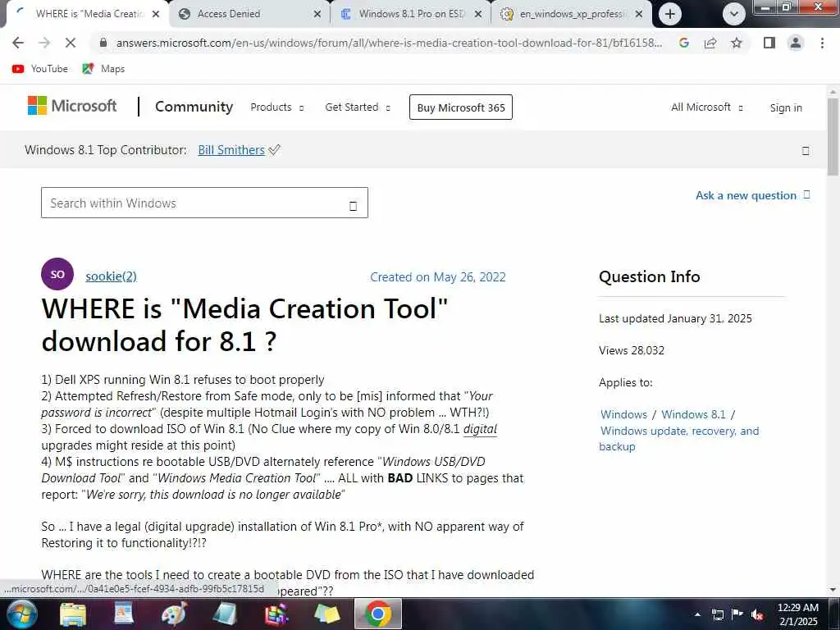Click the muted volume tray icon

(x=757, y=614)
